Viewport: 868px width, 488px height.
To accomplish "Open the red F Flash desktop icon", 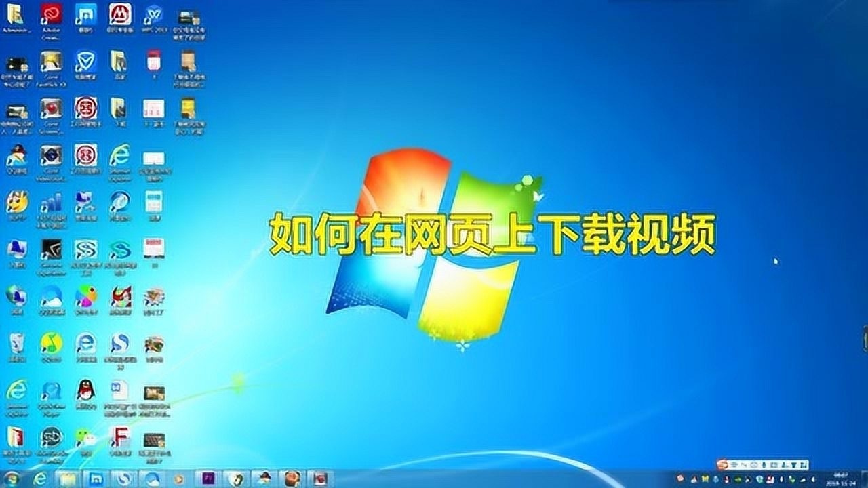I will point(120,440).
